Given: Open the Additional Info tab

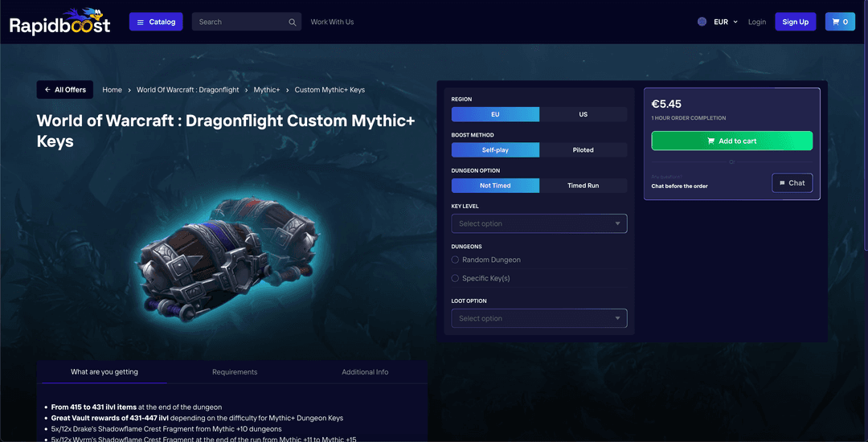Looking at the screenshot, I should pos(365,372).
